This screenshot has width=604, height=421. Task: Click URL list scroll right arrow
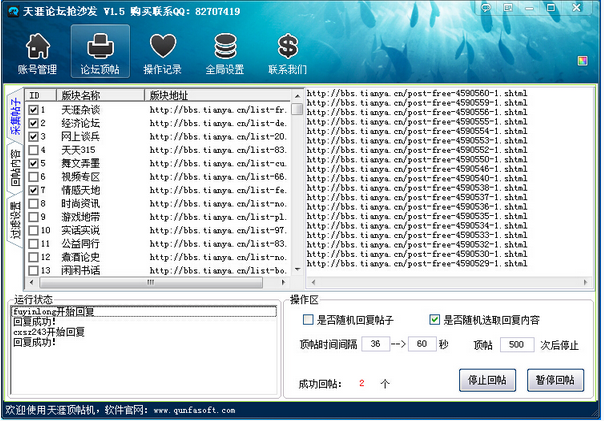(586, 282)
